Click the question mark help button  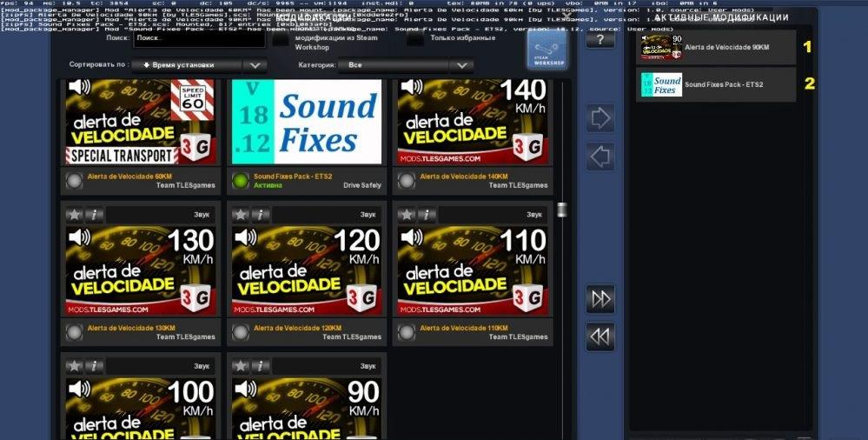pos(600,38)
